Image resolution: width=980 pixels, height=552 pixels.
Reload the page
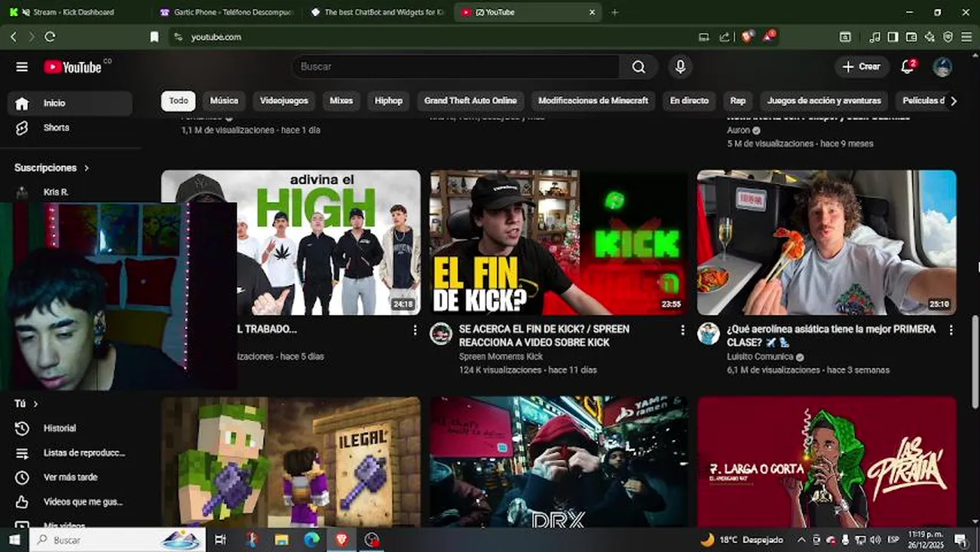tap(50, 37)
